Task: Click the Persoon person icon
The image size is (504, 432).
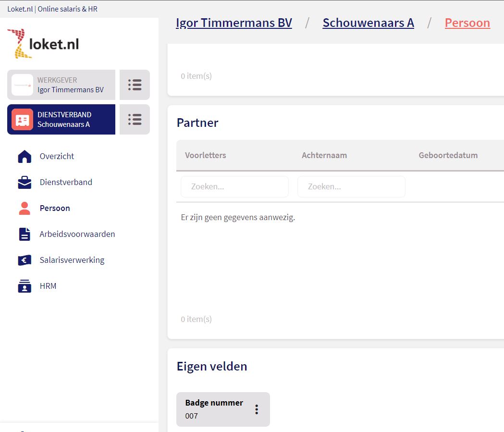Action: click(24, 209)
